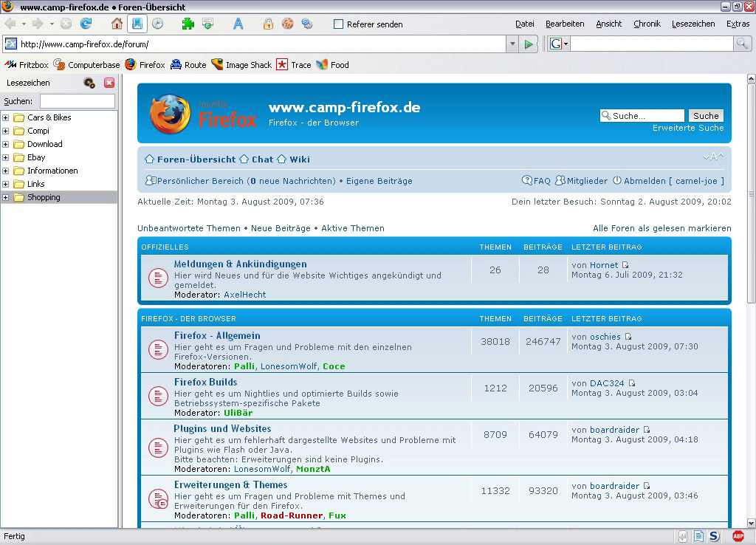
Task: Close the Lesezeichen sidebar
Action: coord(109,83)
